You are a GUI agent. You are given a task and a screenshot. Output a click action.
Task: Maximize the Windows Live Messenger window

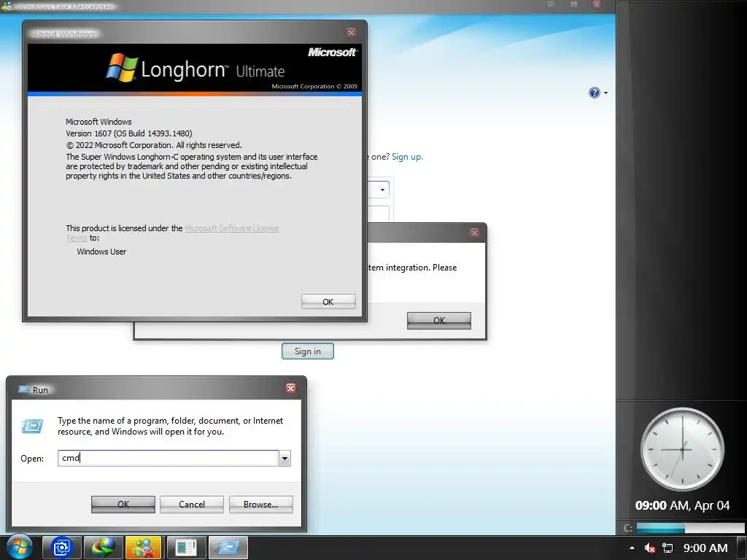click(573, 4)
